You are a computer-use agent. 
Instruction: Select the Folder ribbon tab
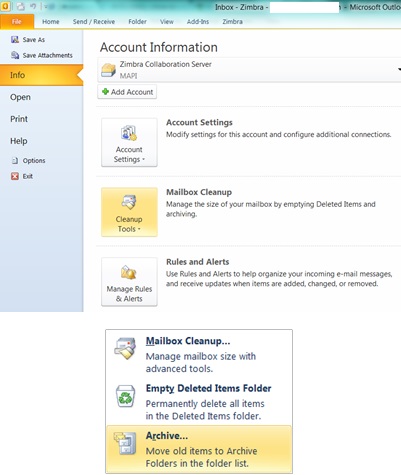click(137, 22)
